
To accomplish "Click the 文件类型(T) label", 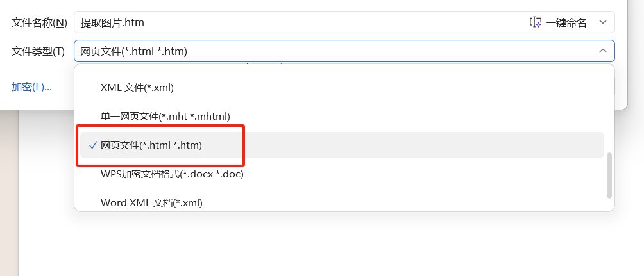I will (38, 51).
